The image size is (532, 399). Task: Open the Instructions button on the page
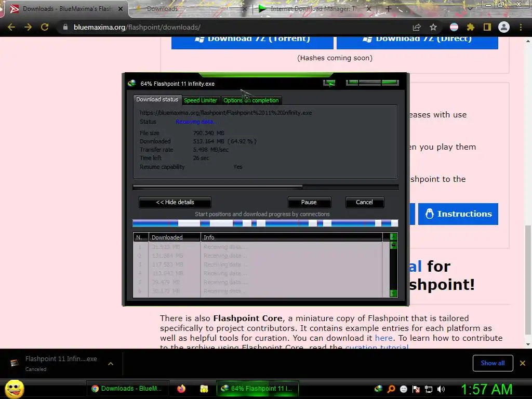pos(458,214)
